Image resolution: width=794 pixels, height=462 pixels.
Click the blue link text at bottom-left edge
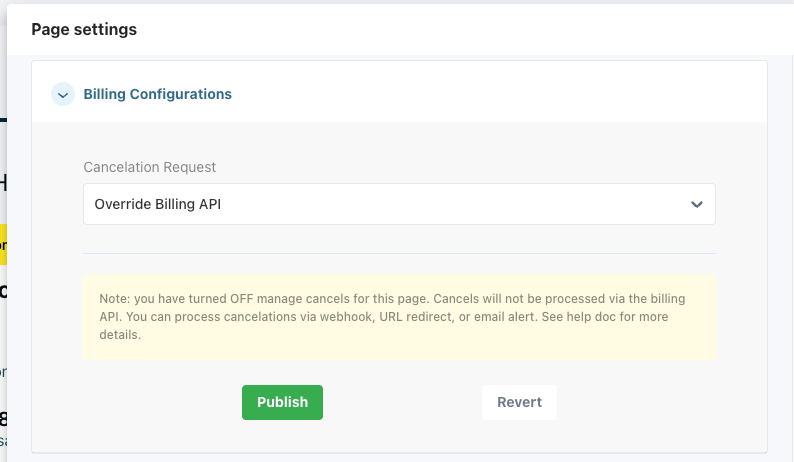[3, 440]
